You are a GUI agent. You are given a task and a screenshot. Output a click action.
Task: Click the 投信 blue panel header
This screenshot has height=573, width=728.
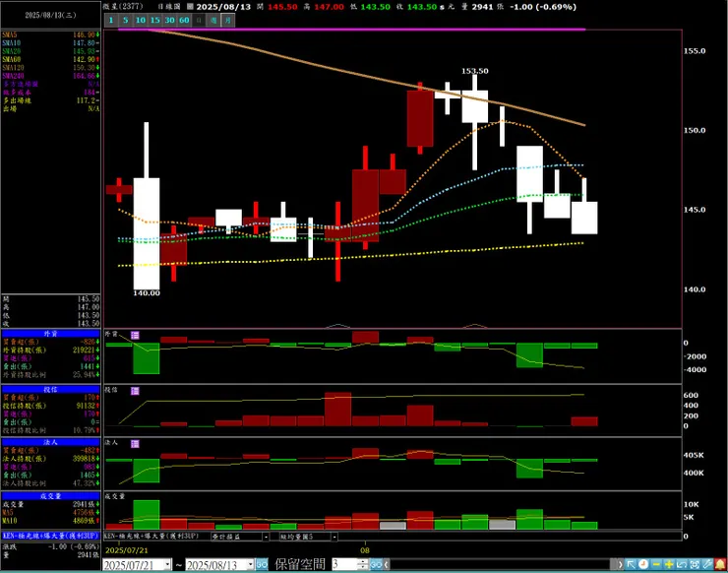50,389
